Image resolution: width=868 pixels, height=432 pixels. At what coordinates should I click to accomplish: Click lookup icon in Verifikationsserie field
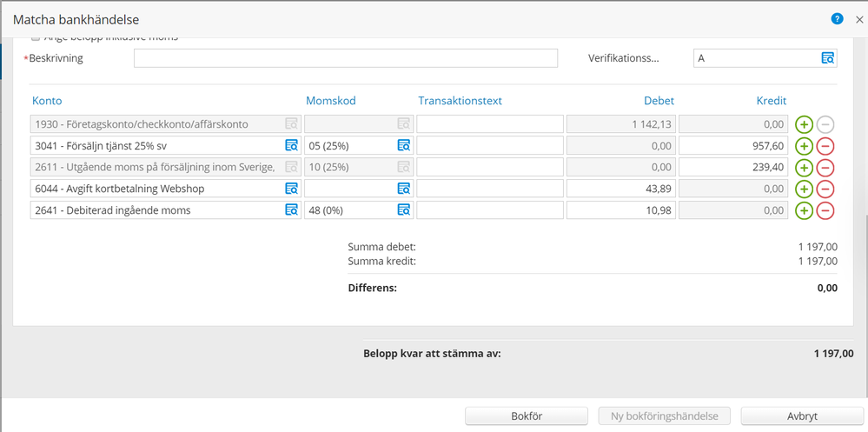coord(828,58)
